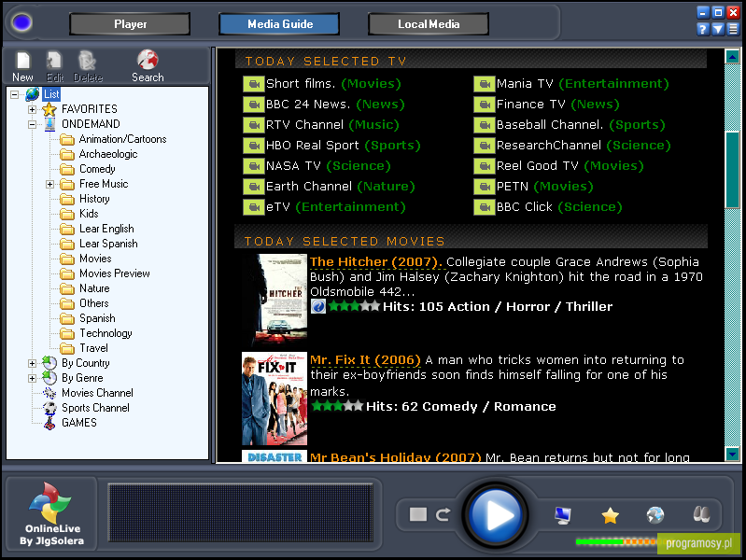Open Reel Good TV (Movies) link
Image resolution: width=746 pixels, height=560 pixels.
point(570,165)
